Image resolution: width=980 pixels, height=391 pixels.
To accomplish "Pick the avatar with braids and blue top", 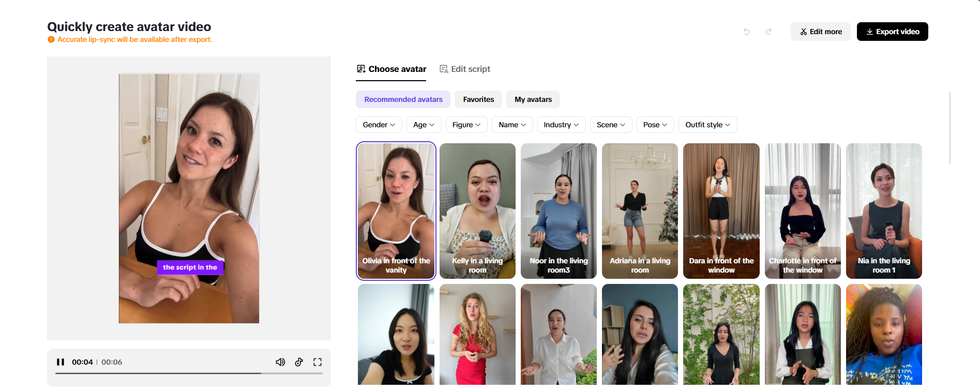I will pyautogui.click(x=884, y=334).
